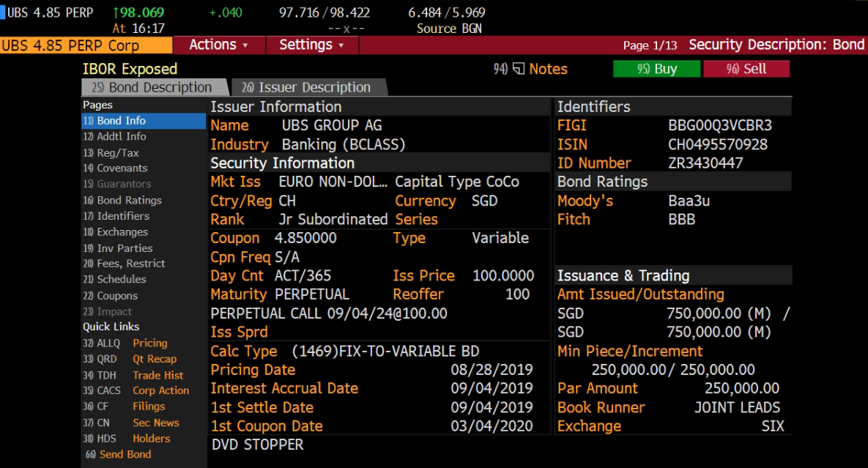
Task: Open the Reg/Tax page
Action: 111,152
